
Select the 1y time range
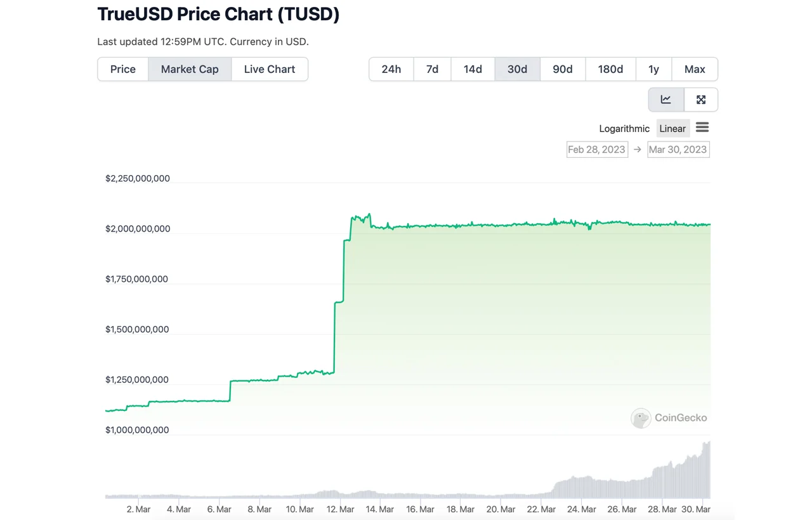(x=653, y=69)
